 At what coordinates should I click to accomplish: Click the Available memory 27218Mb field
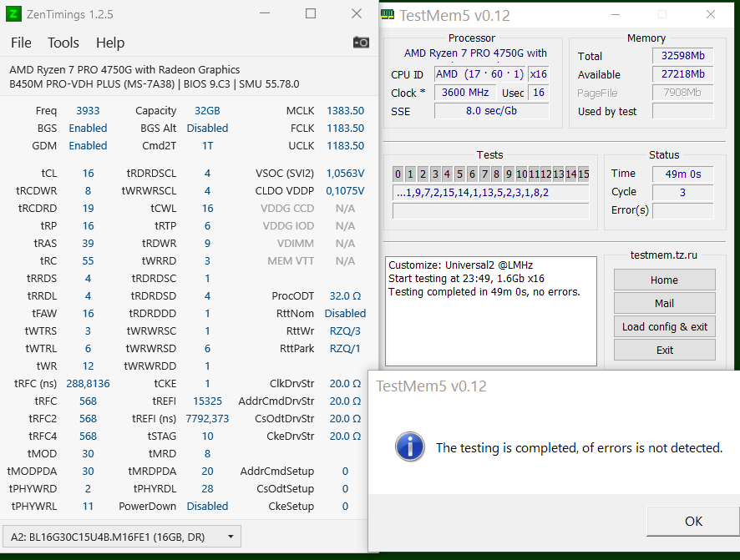coord(682,74)
